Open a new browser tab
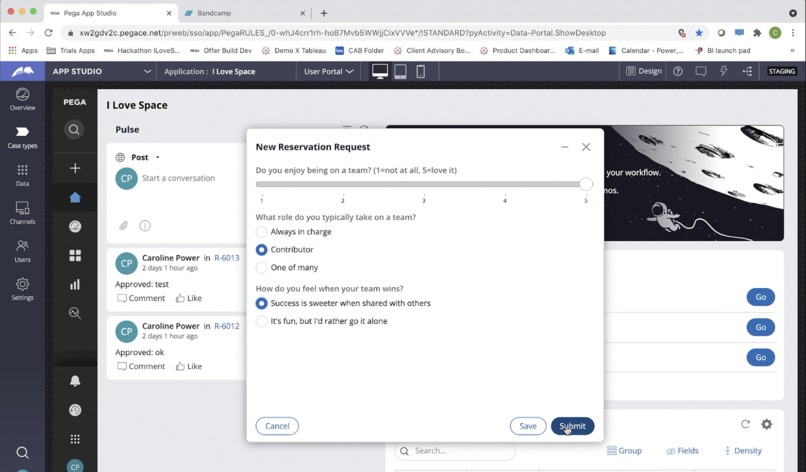 tap(324, 13)
